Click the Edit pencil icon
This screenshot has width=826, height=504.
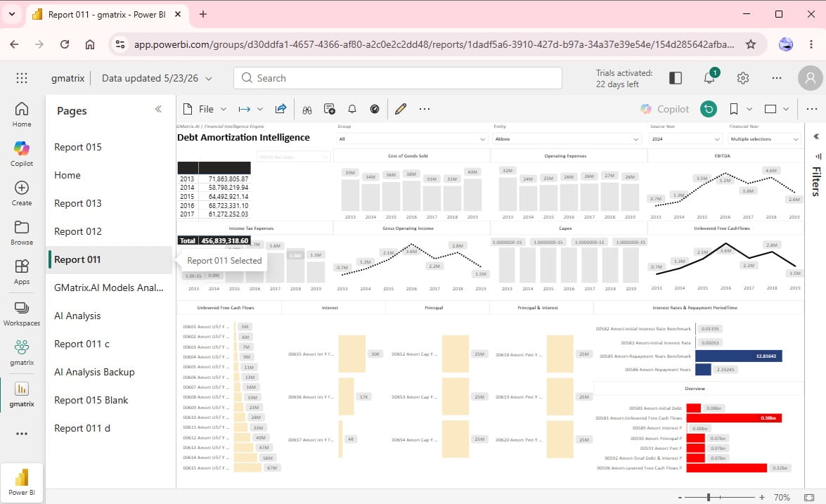[x=401, y=109]
